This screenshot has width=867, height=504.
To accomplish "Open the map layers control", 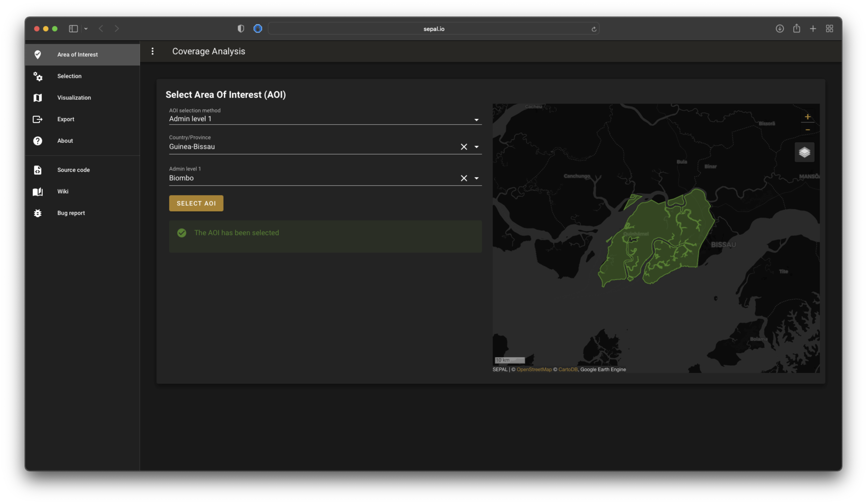I will coord(804,152).
